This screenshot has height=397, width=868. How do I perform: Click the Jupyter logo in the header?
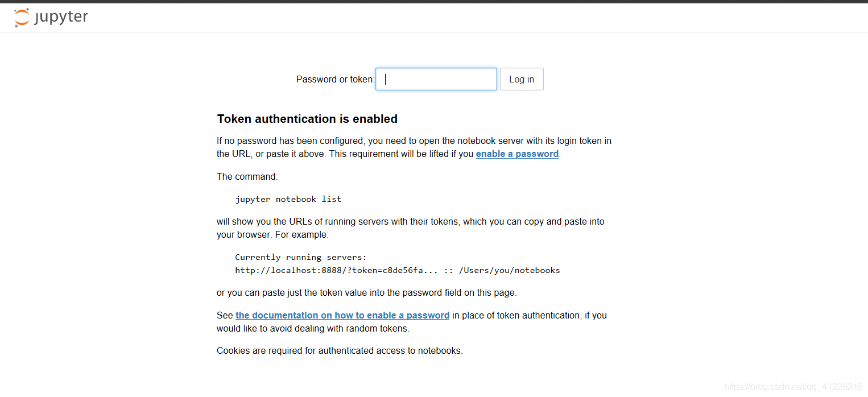pos(51,17)
